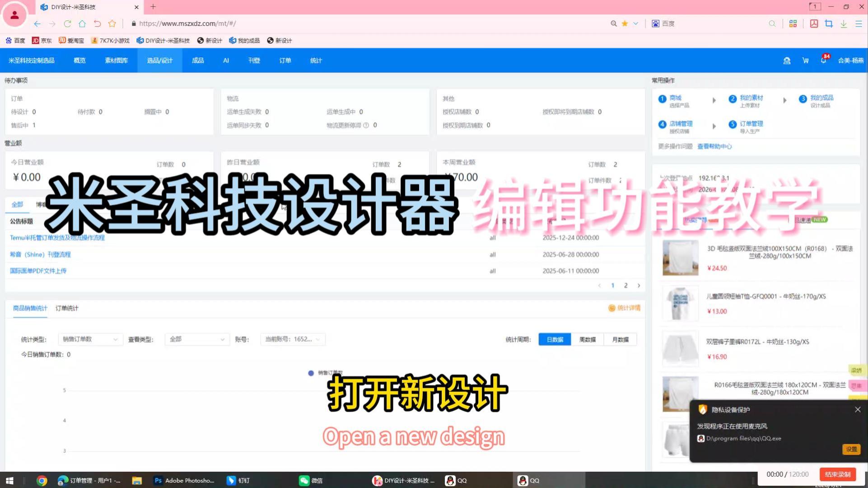This screenshot has height=488, width=868.
Task: Click the browser home icon
Action: point(82,23)
